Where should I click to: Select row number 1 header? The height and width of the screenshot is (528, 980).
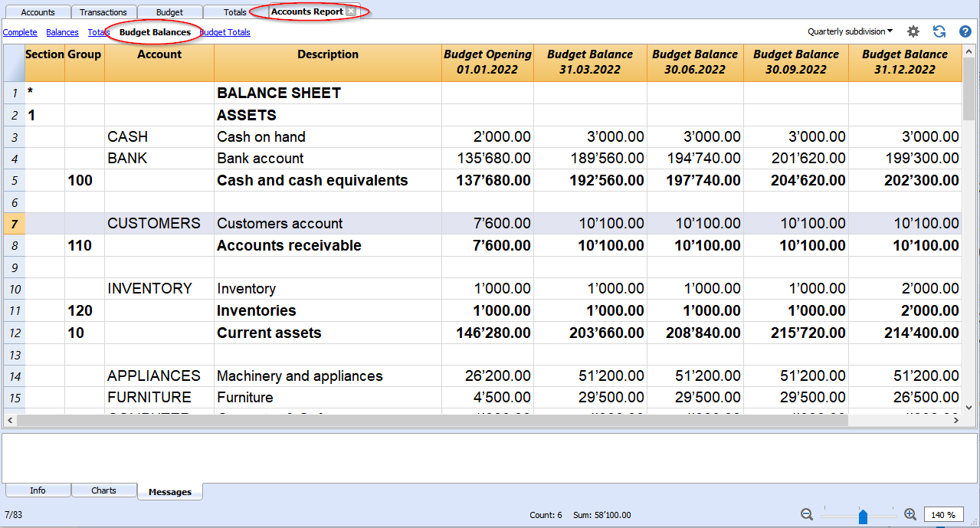(15, 93)
